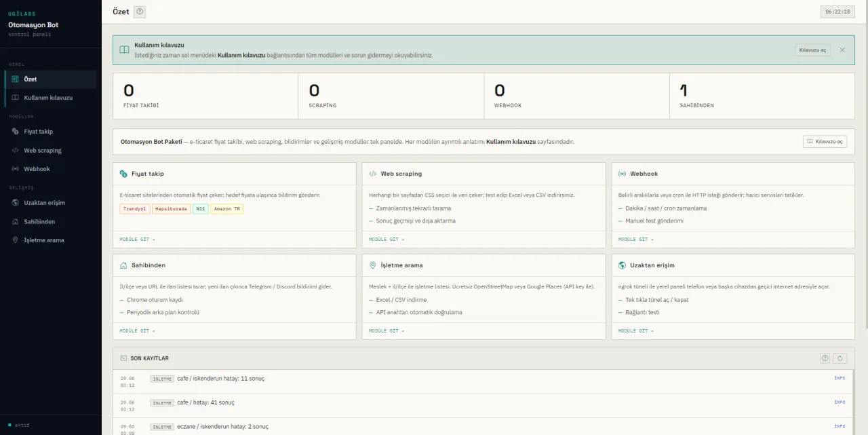Click the Sahibinden counter stat card
Screen dimensions: 868x435
pos(762,96)
